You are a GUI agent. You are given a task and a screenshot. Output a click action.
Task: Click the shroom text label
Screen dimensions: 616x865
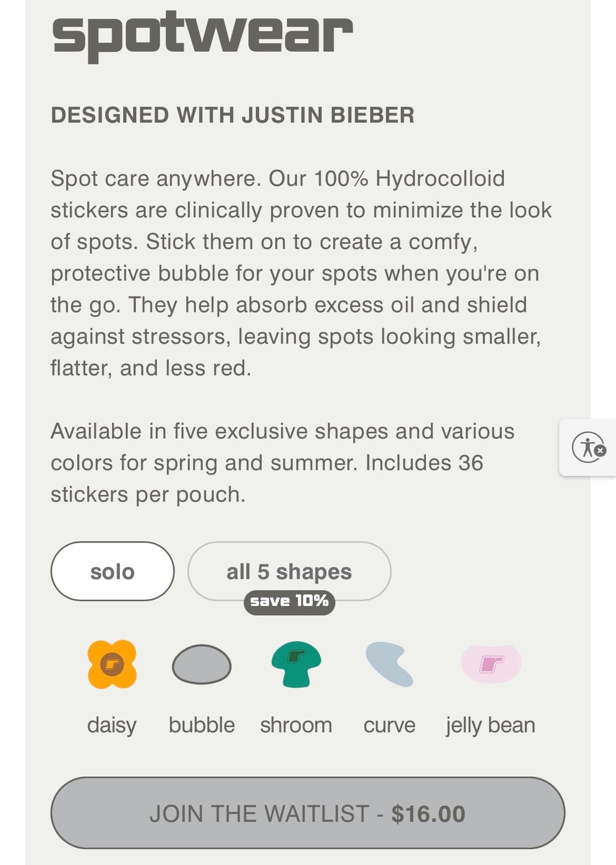[296, 725]
